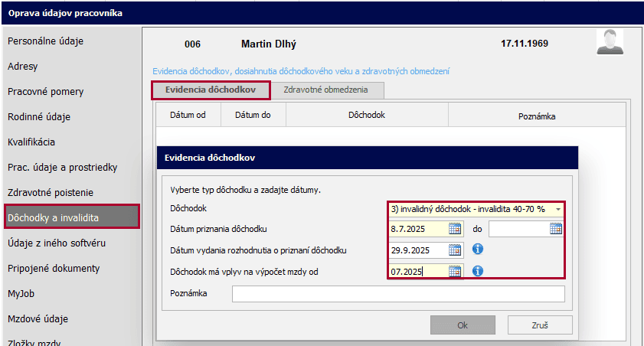
Task: Open Pripojené dokumenty section
Action: pos(54,268)
